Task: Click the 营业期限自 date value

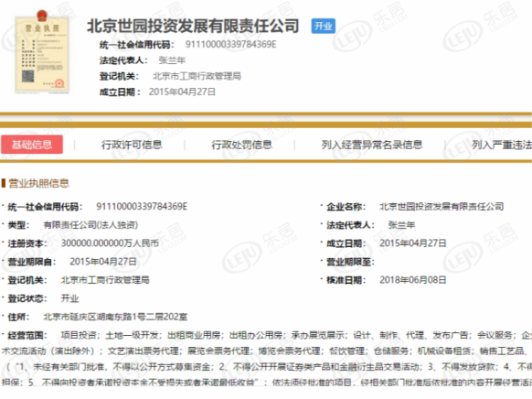Action: 103,262
